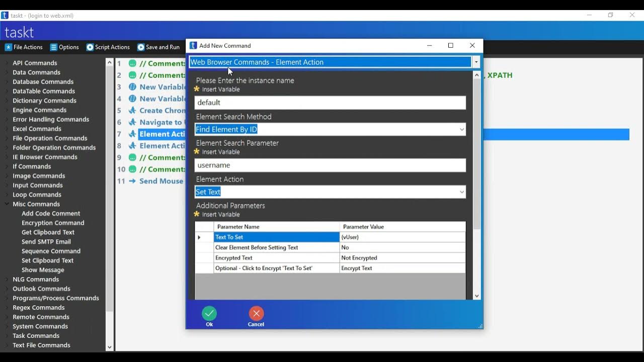Expand Programs/Process Commands category
Screen dimensions: 644x362
(7, 298)
